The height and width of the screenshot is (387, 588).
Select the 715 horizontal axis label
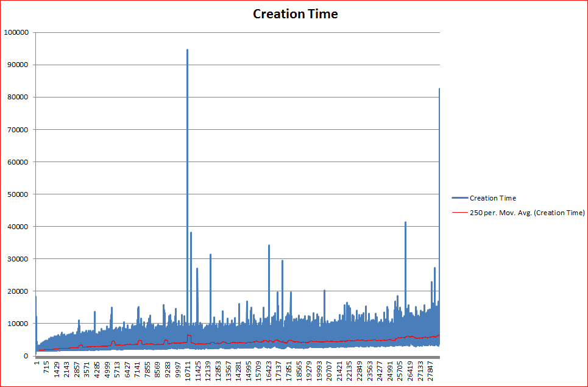click(x=46, y=374)
